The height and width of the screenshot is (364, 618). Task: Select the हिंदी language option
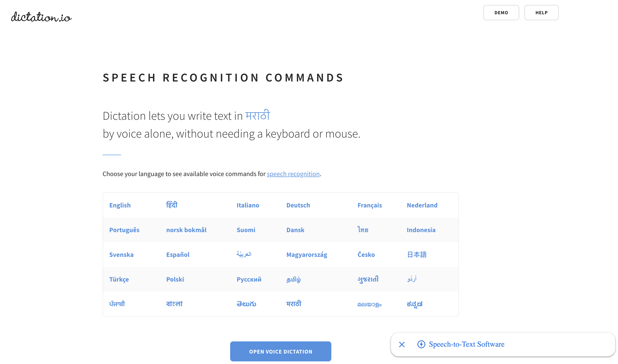coord(172,205)
